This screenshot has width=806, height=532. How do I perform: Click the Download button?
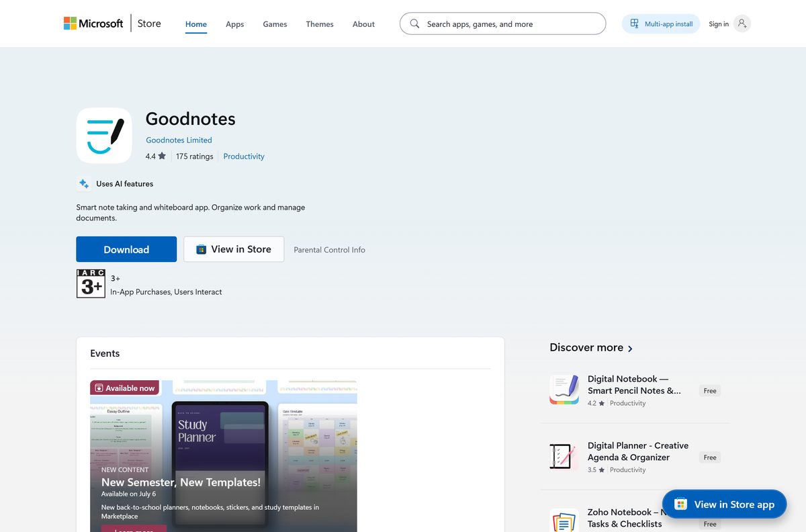(126, 249)
